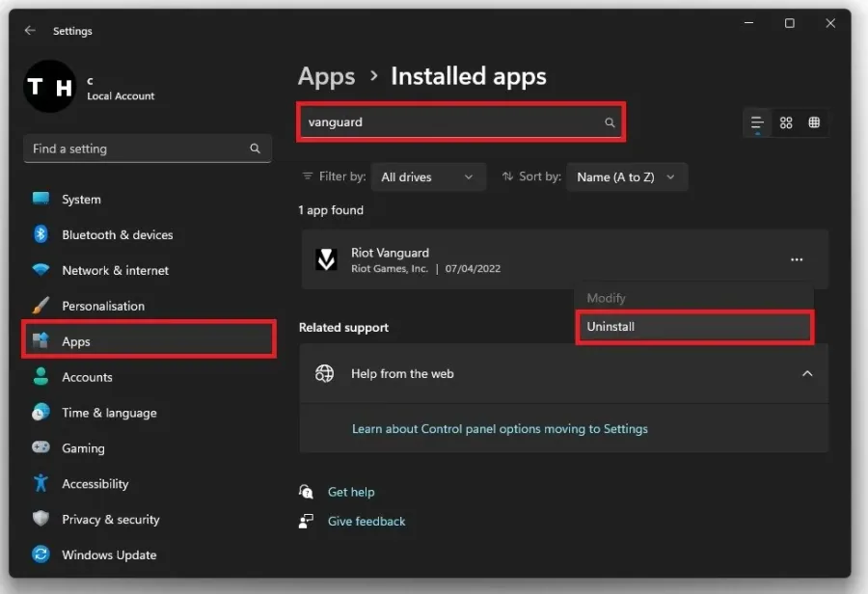Open Privacy & security settings
The height and width of the screenshot is (594, 868).
(149, 519)
